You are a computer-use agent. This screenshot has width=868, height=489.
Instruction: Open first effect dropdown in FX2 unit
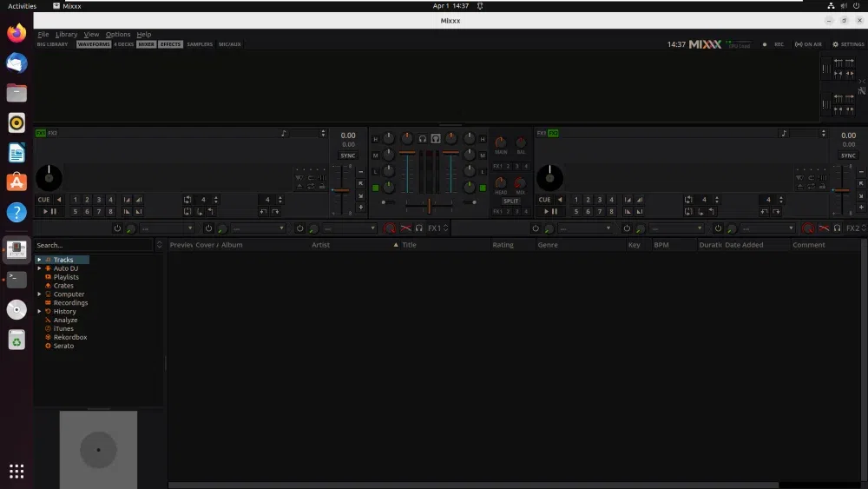click(x=584, y=228)
